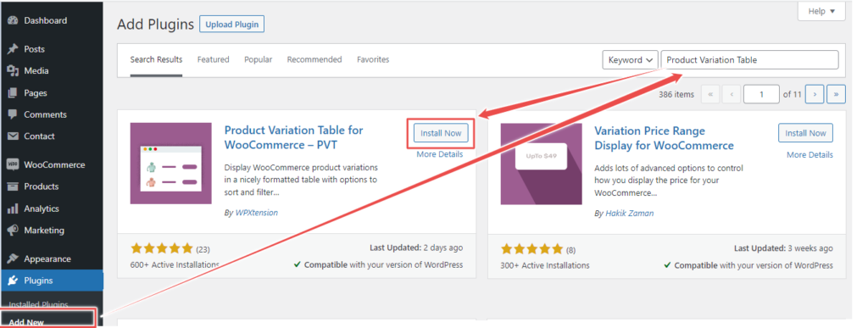Install Variation Price Range Display plugin
The width and height of the screenshot is (868, 328).
(805, 133)
